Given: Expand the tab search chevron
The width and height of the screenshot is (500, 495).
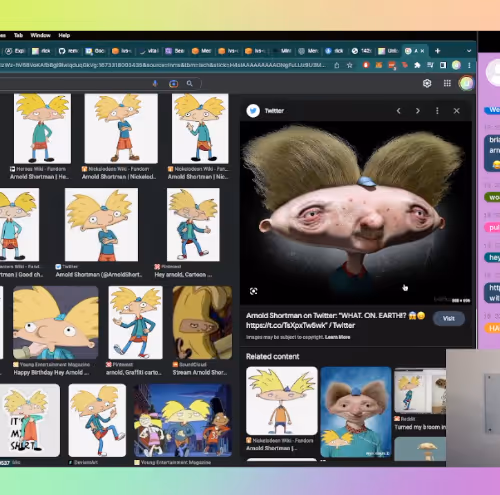Looking at the screenshot, I should pyautogui.click(x=469, y=51).
